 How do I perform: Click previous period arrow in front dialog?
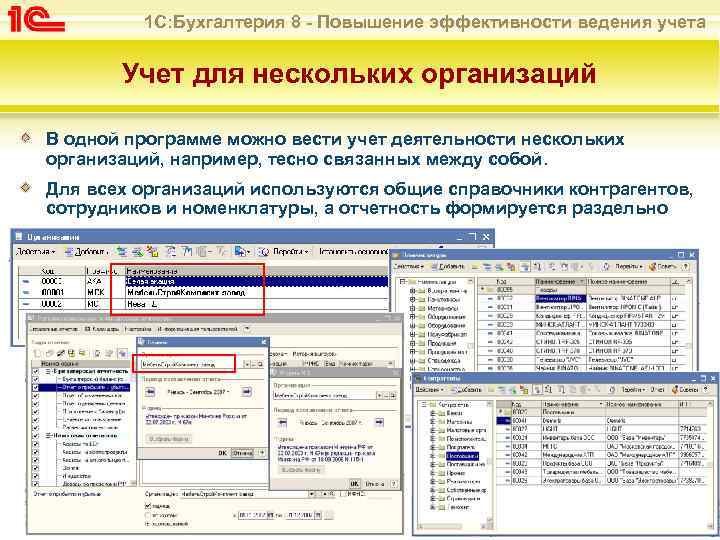150,392
